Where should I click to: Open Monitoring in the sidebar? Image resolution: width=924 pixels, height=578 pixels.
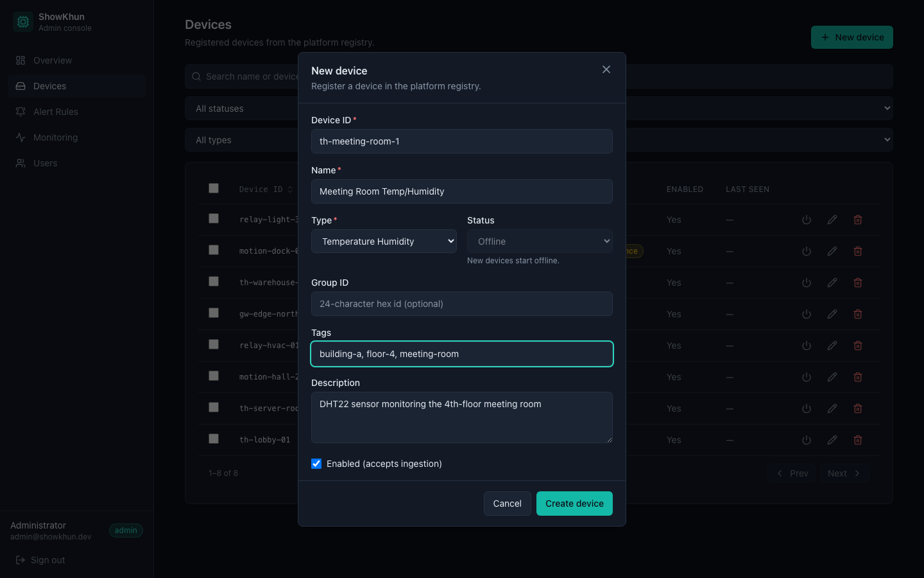pyautogui.click(x=77, y=137)
